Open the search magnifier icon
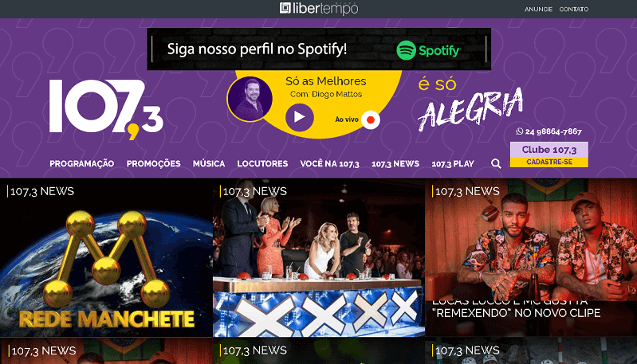Viewport: 637px width, 364px height. (496, 163)
